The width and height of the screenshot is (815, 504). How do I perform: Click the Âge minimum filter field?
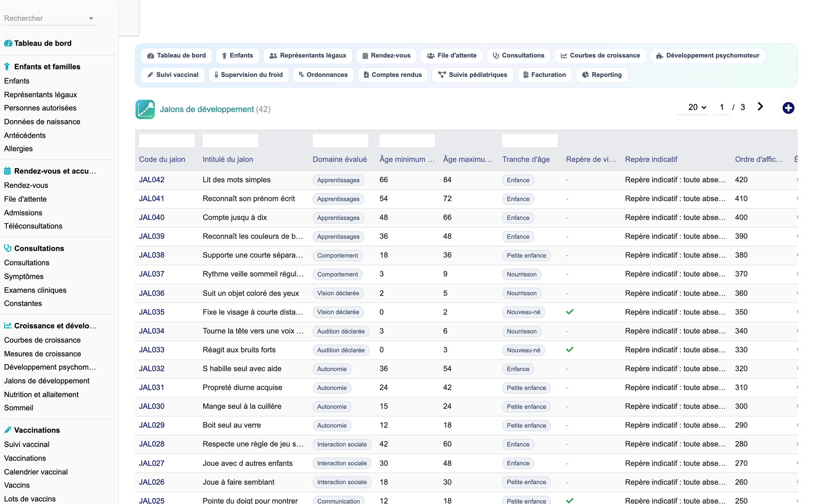coord(407,141)
